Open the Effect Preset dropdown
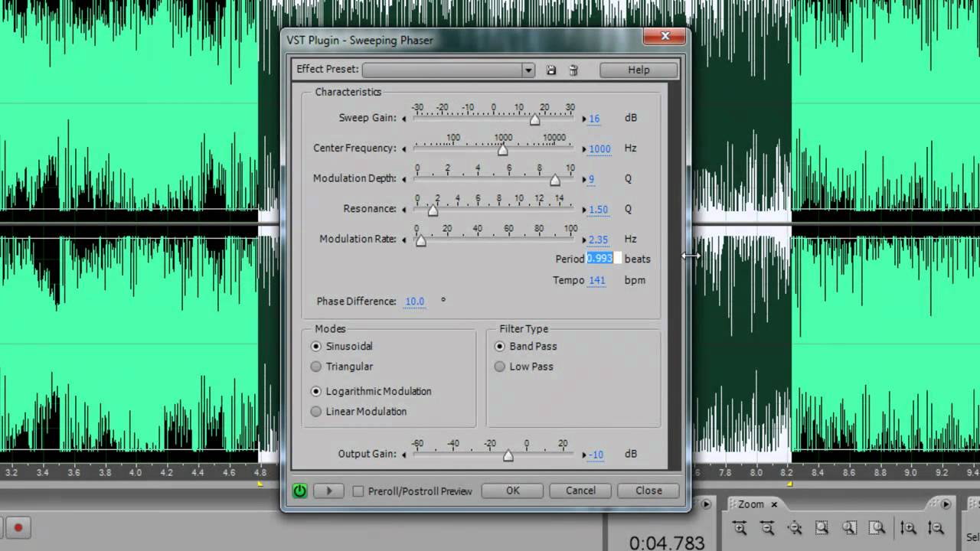The height and width of the screenshot is (551, 980). [528, 70]
